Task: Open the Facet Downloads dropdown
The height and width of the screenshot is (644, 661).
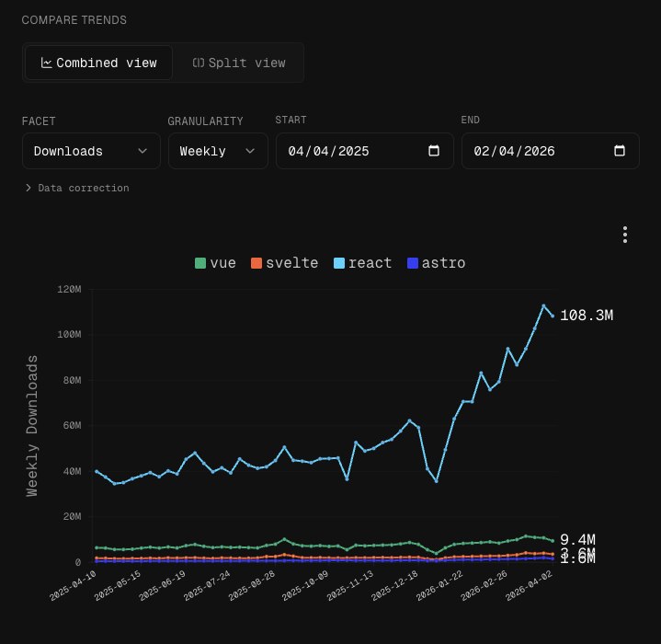Action: (x=91, y=151)
